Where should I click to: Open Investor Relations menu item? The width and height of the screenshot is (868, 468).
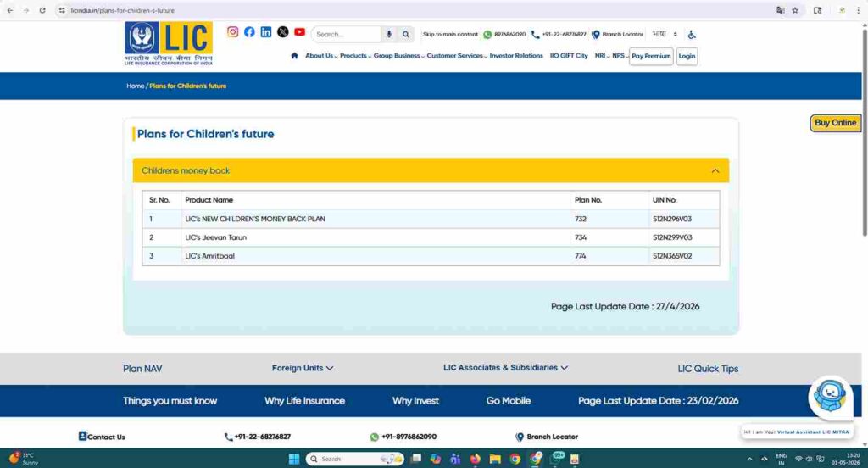coord(516,56)
